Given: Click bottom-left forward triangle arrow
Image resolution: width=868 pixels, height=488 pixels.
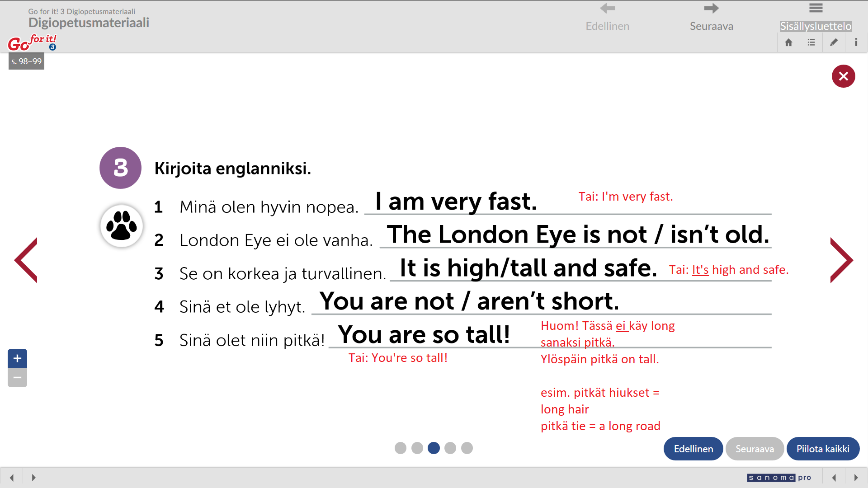Looking at the screenshot, I should pyautogui.click(x=33, y=478).
